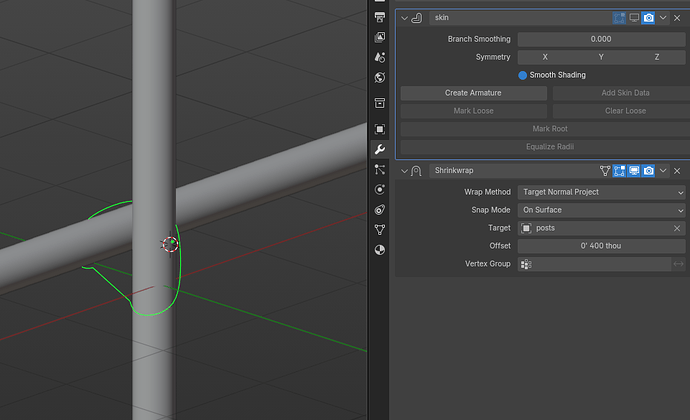Open the World properties tab
The width and height of the screenshot is (690, 420).
[379, 77]
